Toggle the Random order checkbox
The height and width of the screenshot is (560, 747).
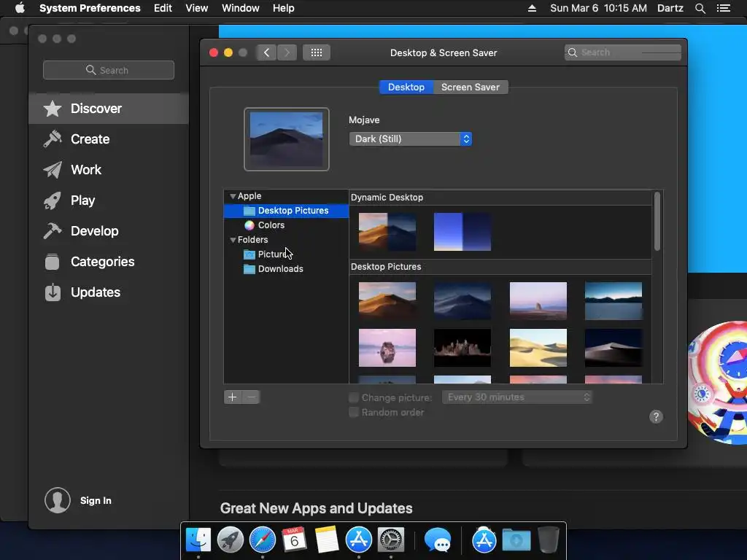point(354,413)
